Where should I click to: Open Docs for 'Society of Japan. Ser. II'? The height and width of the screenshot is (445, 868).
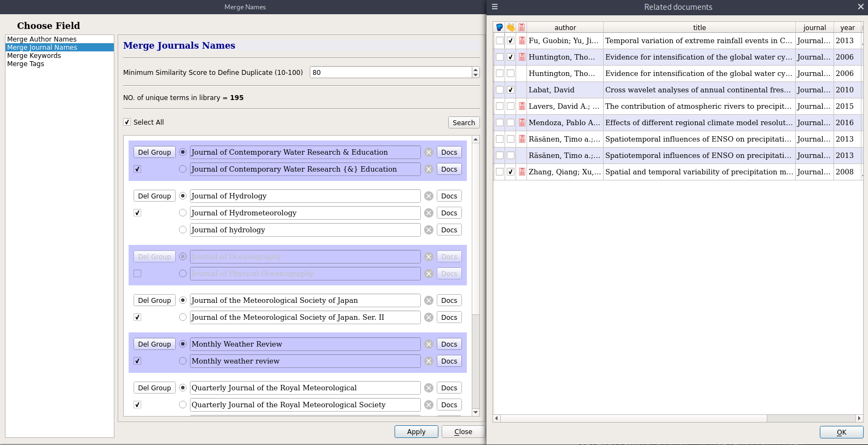[449, 318]
